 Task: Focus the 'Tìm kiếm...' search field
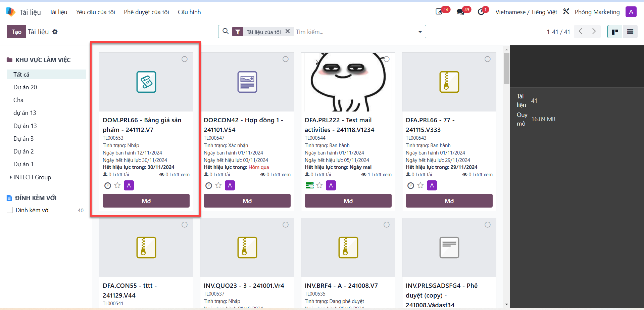tap(354, 32)
